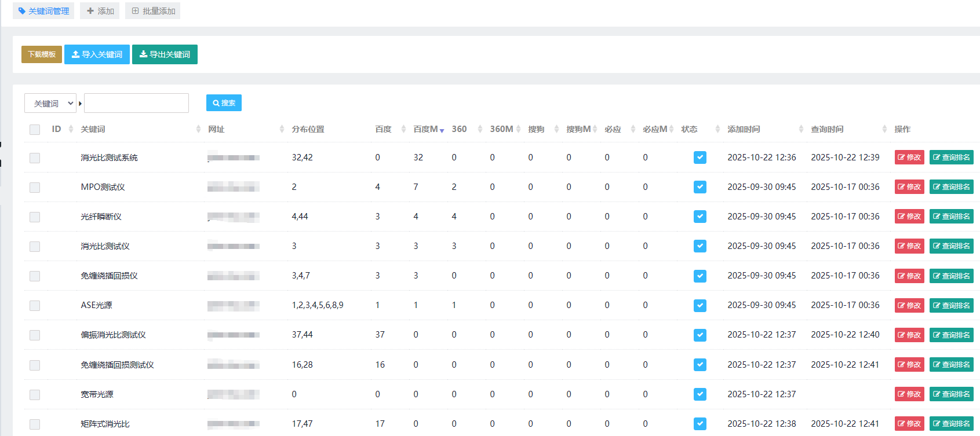Image resolution: width=980 pixels, height=436 pixels.
Task: Open the 关键词 search-field dropdown
Action: point(50,104)
